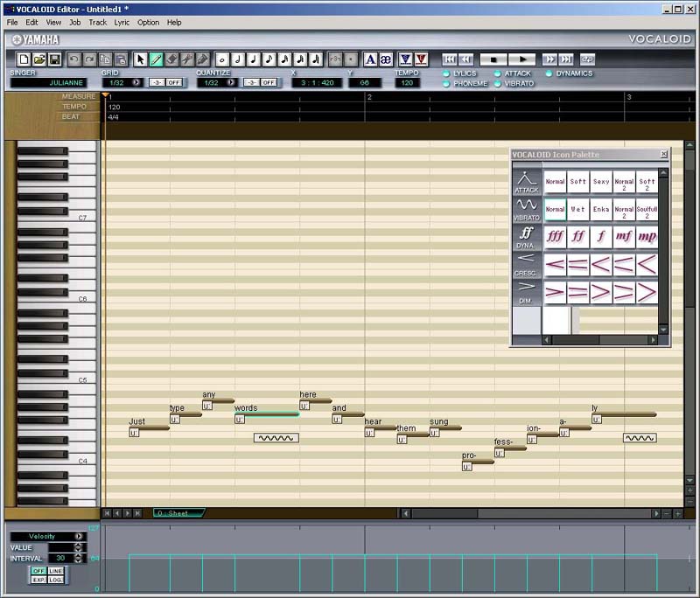
Task: Select the note with lyric 'words'
Action: [x=267, y=414]
